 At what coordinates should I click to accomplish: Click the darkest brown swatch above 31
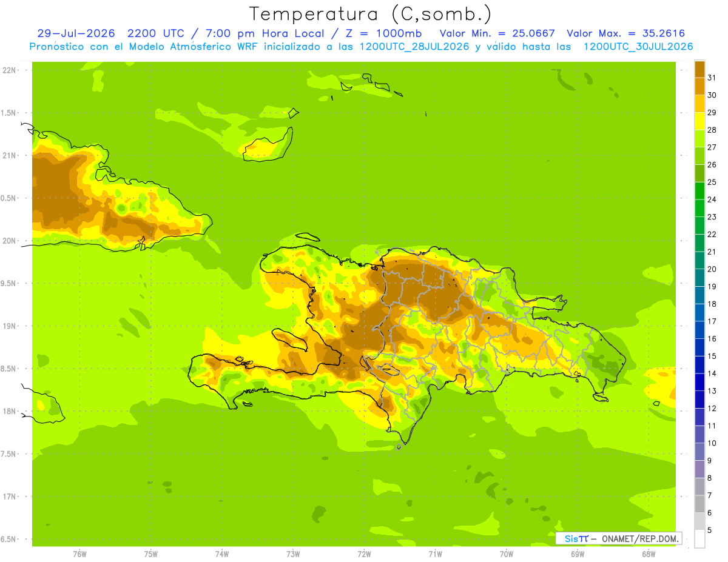pyautogui.click(x=699, y=70)
